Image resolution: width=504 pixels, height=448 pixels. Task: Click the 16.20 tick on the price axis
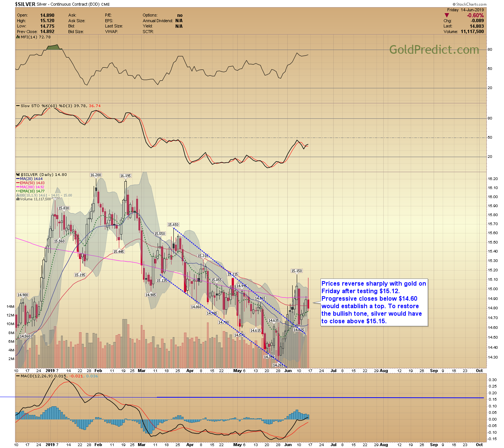[x=492, y=179]
